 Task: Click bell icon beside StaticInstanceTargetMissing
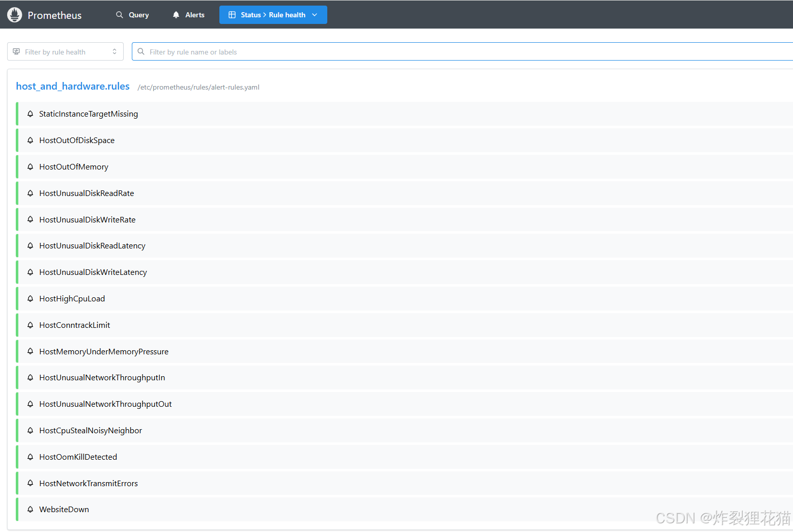point(31,114)
